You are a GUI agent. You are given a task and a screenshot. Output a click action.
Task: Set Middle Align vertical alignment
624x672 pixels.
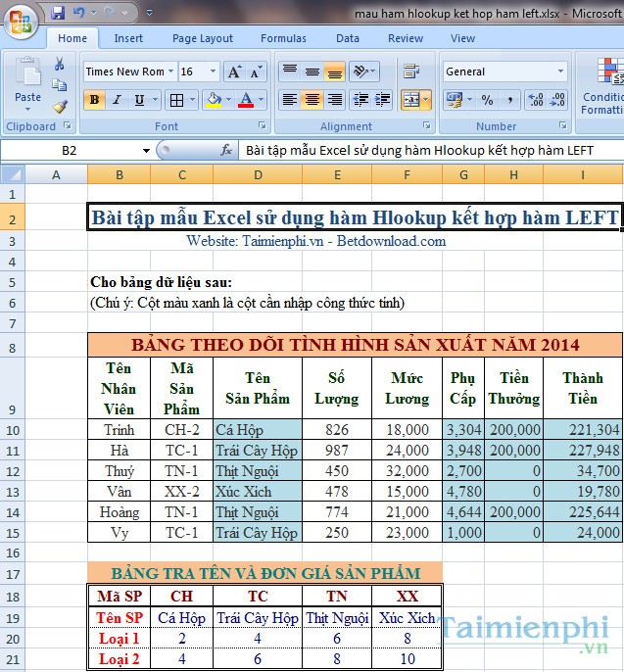point(312,72)
